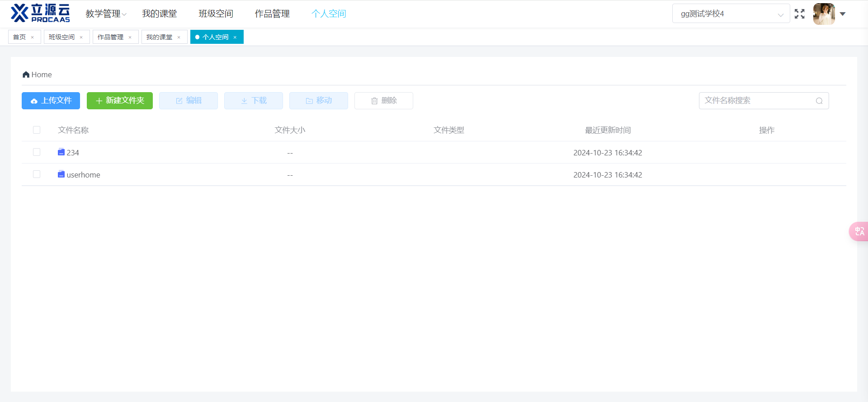Click the search magnifier icon
868x402 pixels.
(819, 101)
